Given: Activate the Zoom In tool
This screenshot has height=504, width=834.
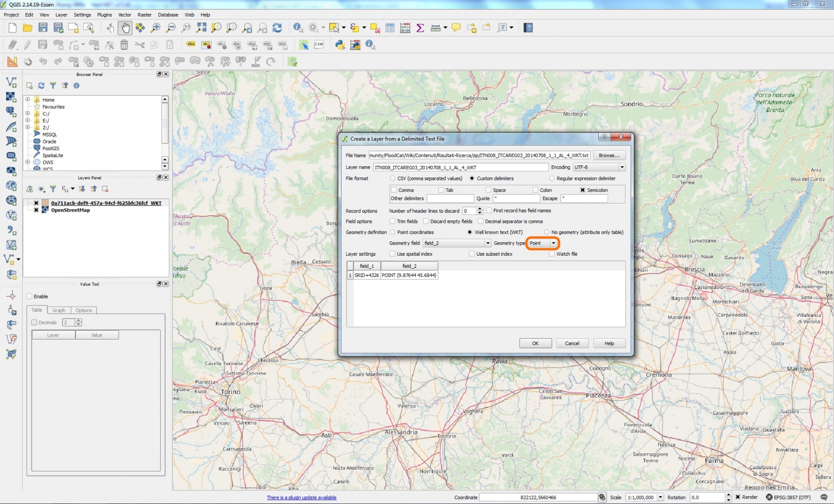Looking at the screenshot, I should click(x=156, y=28).
